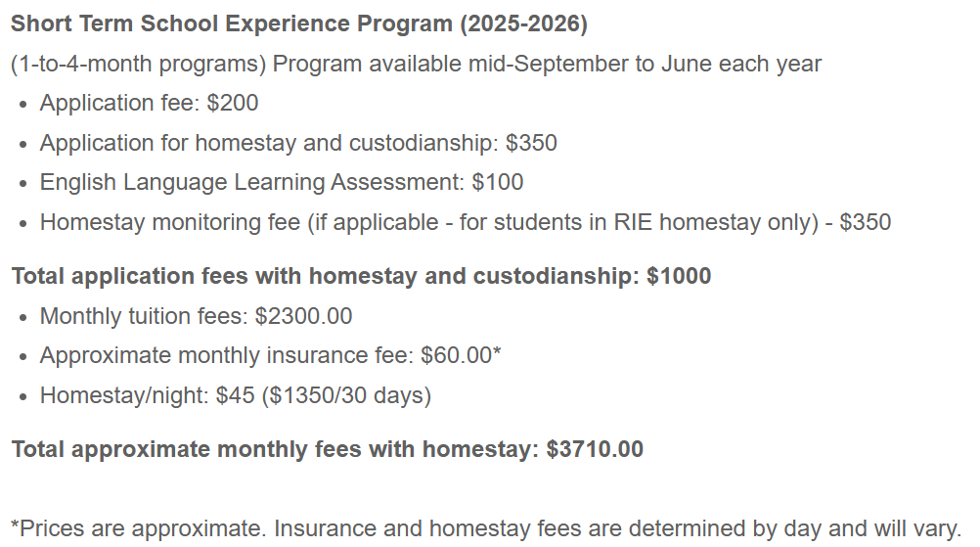Click the program availability description line

click(x=416, y=65)
